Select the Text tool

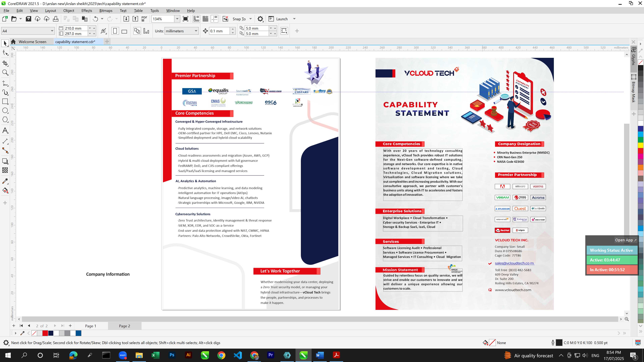[5, 130]
